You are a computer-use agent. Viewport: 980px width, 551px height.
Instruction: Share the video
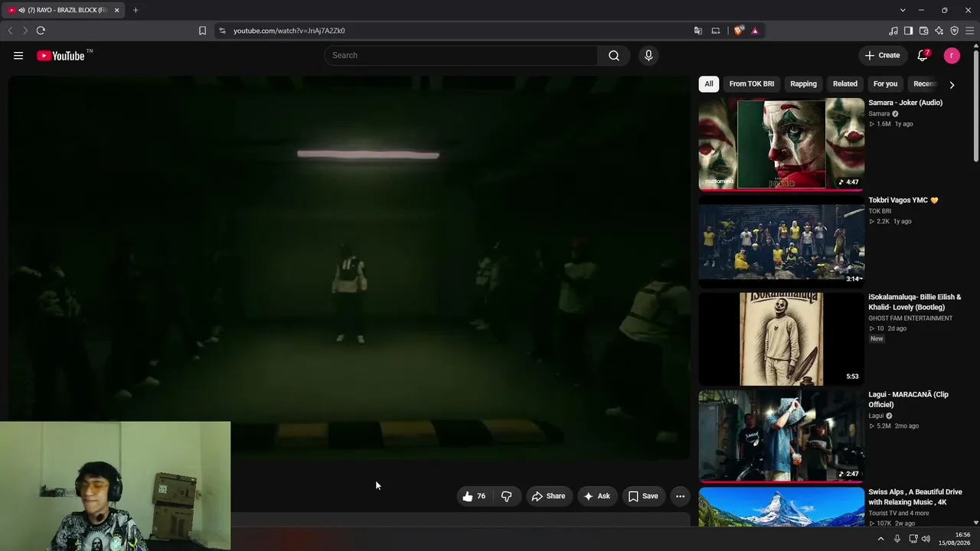tap(548, 496)
